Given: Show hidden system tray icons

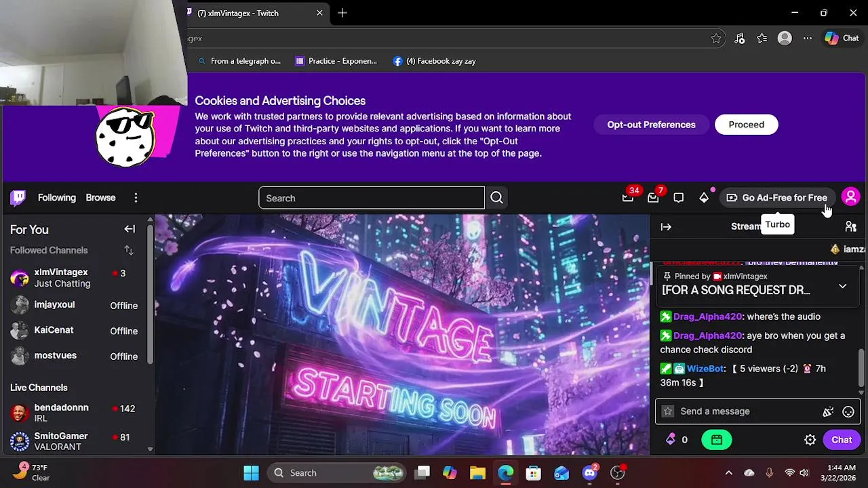Looking at the screenshot, I should pos(728,473).
